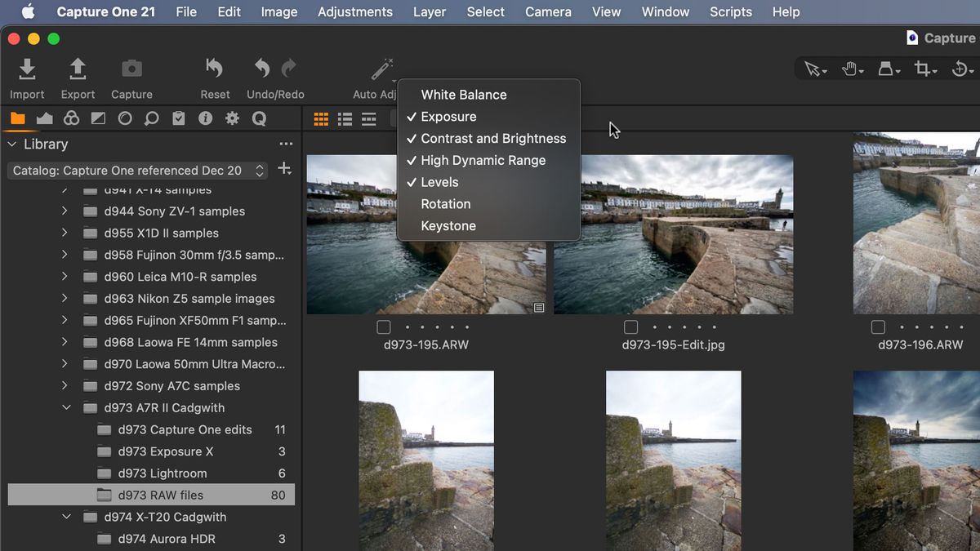Disable Levels auto adjustment

tap(441, 182)
